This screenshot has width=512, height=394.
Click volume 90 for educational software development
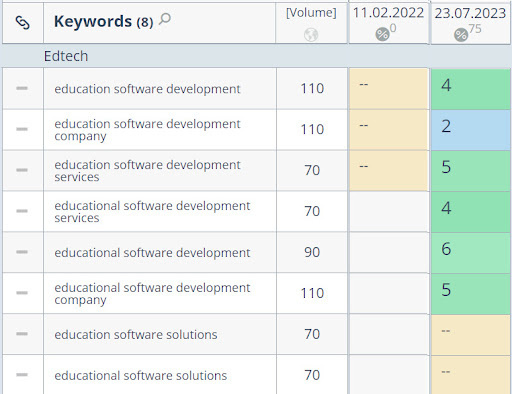312,252
